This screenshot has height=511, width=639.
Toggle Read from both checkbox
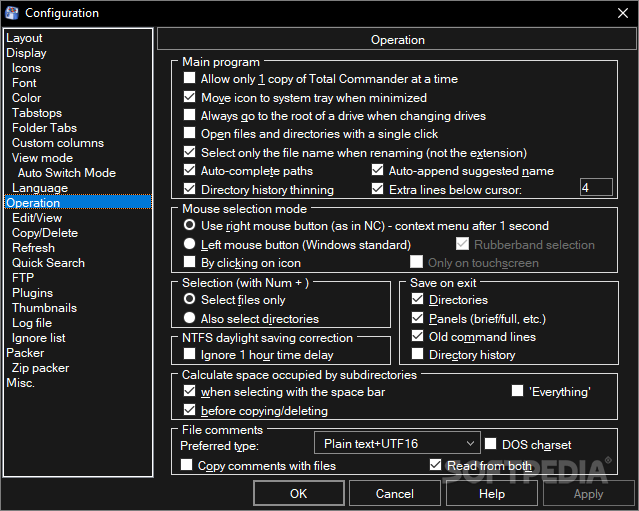(x=435, y=465)
